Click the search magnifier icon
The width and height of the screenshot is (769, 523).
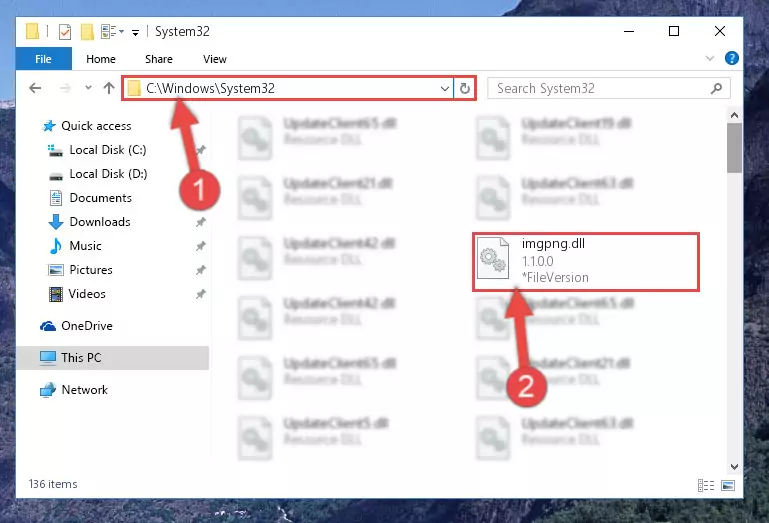(716, 88)
